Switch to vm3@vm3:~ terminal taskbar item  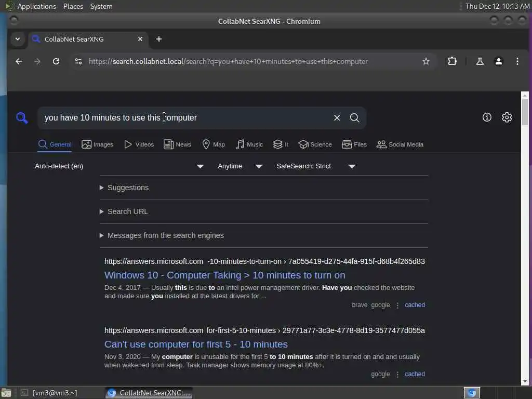tap(49, 393)
